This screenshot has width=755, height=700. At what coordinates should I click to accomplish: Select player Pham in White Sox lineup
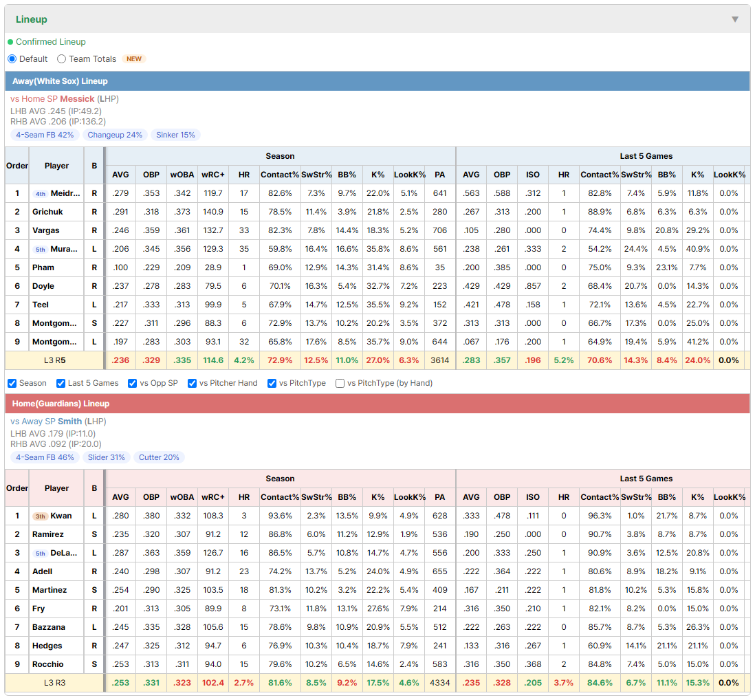point(43,267)
